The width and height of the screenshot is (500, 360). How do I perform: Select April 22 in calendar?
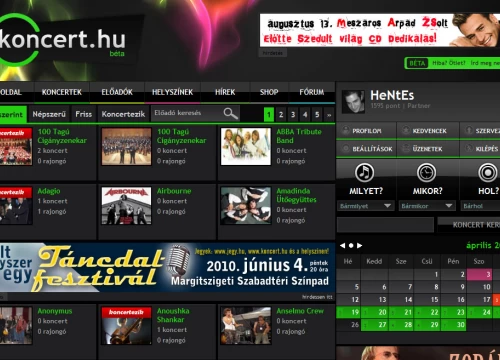click(427, 312)
